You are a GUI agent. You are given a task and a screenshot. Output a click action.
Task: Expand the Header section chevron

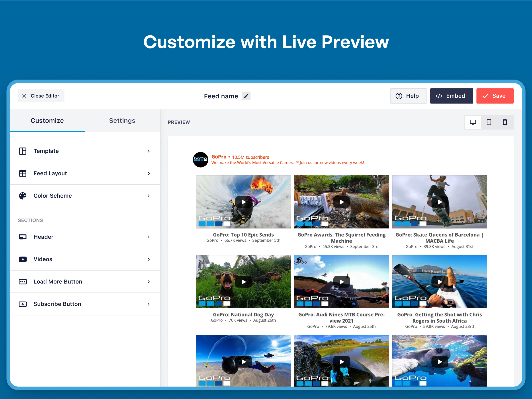[149, 237]
